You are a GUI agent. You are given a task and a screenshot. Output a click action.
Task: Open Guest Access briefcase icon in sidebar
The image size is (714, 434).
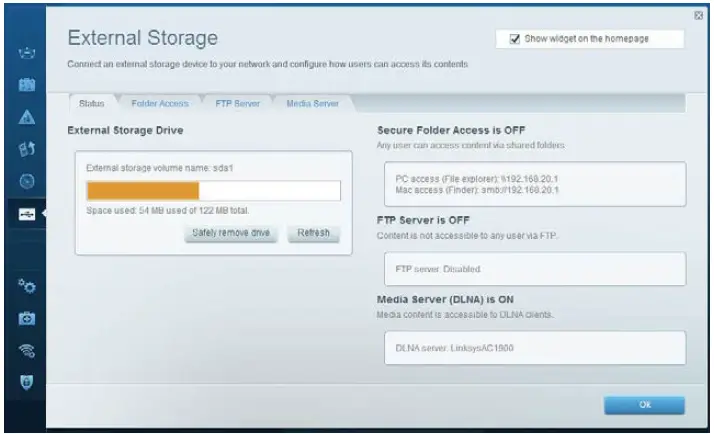click(x=28, y=85)
